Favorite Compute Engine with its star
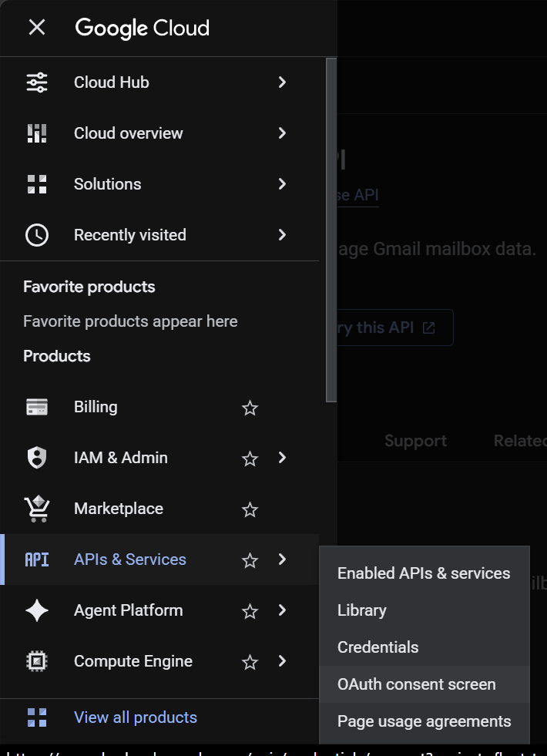Viewport: 547px width, 756px height. pos(250,662)
